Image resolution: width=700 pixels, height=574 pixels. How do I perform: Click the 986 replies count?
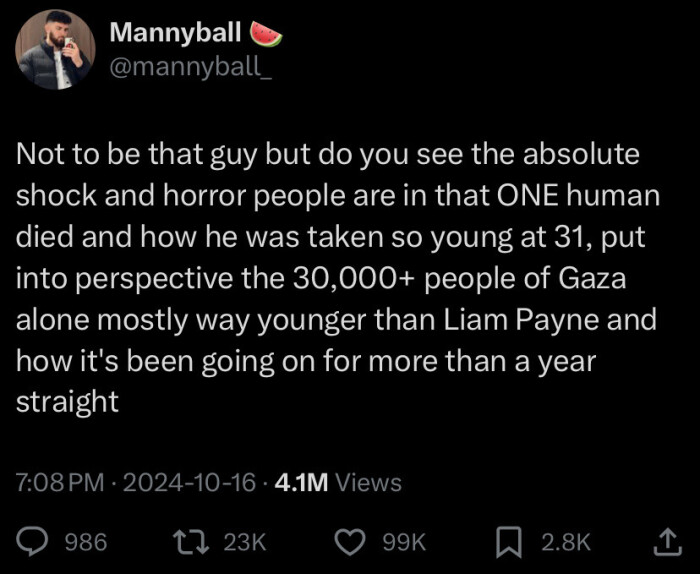tap(85, 542)
